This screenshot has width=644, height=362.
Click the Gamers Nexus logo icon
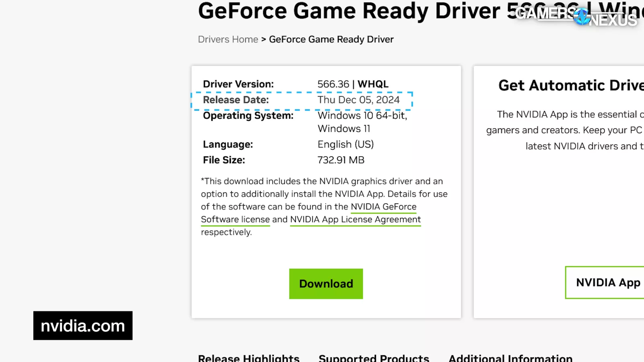(x=581, y=16)
